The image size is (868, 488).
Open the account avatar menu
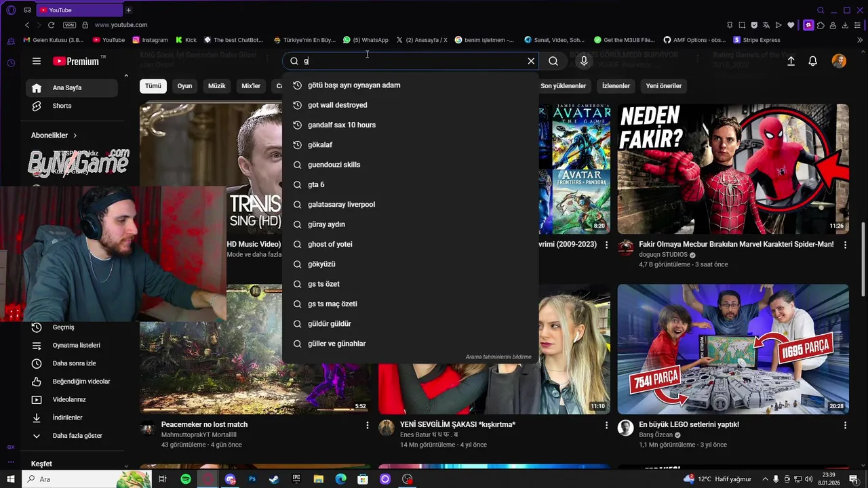839,61
